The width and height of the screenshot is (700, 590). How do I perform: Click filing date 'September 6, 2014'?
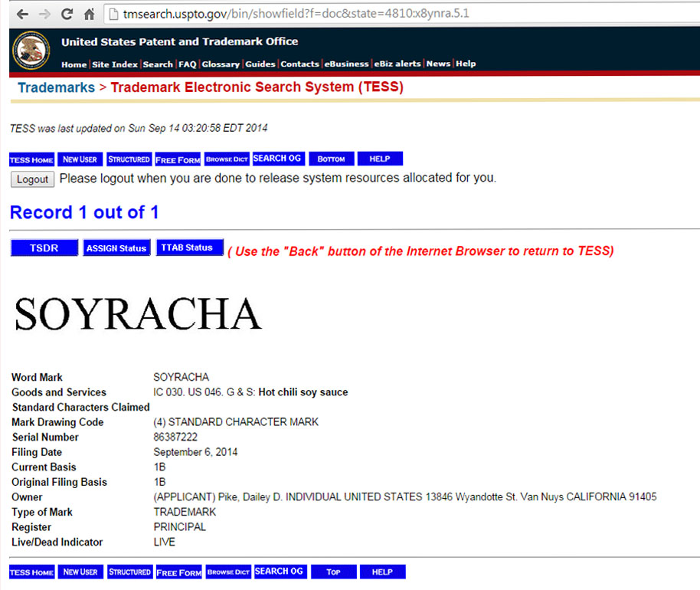click(x=195, y=452)
